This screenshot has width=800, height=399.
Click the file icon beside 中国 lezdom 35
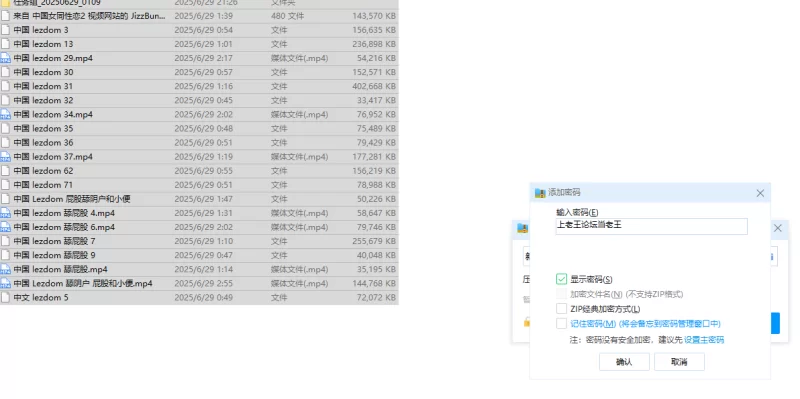pos(5,129)
